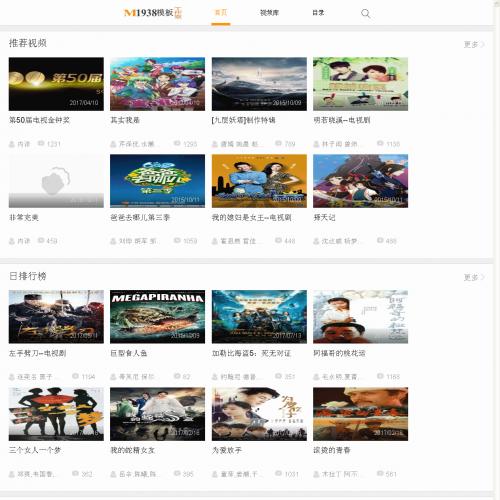Click view-count icon under 我的蛇精女友
The image size is (500, 500).
click(x=177, y=474)
